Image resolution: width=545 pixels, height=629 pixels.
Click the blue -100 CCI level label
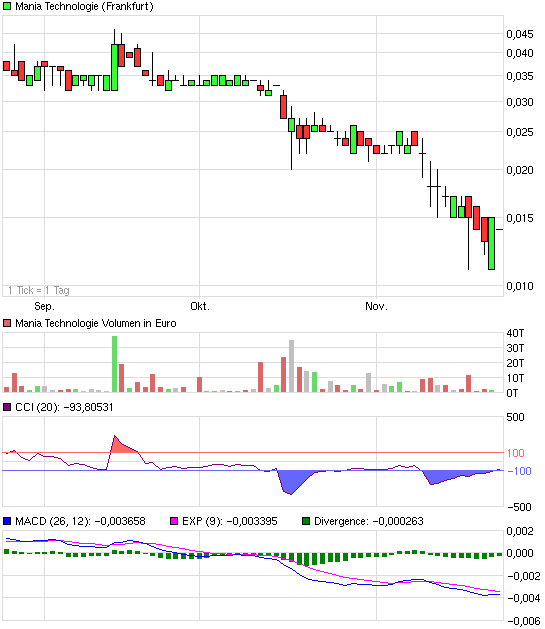(519, 471)
